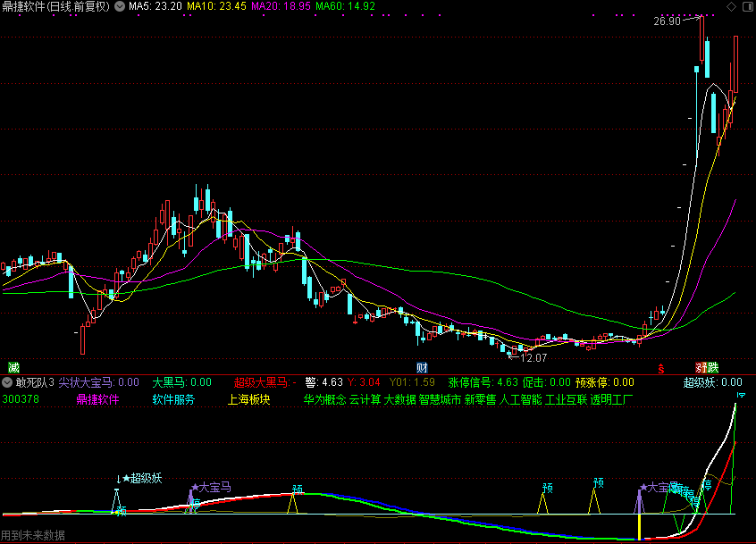Select the MA20: 18.95 label
The width and height of the screenshot is (756, 544).
pyautogui.click(x=281, y=6)
